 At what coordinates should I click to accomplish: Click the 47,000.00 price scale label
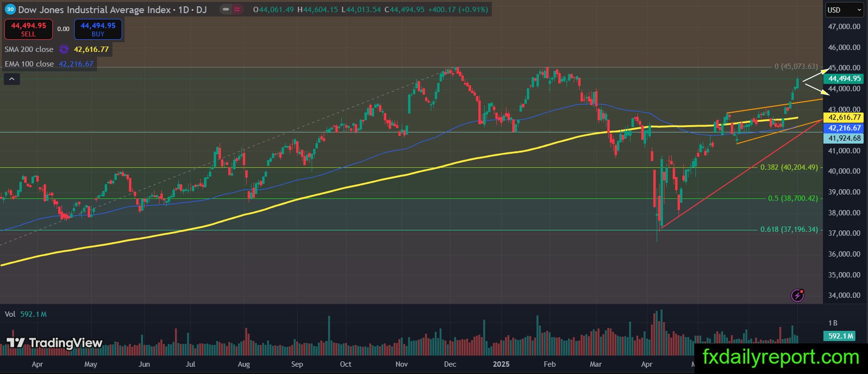pos(844,27)
